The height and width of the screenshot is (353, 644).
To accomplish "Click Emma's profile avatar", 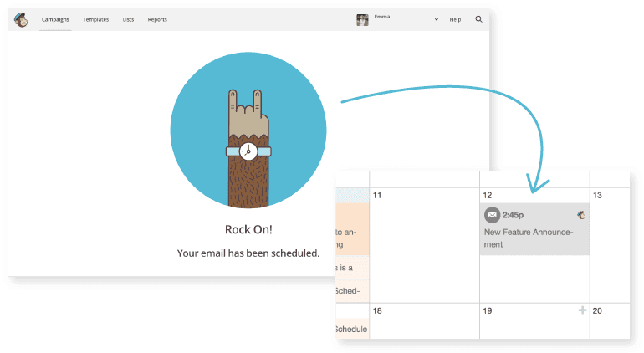I will (x=362, y=19).
